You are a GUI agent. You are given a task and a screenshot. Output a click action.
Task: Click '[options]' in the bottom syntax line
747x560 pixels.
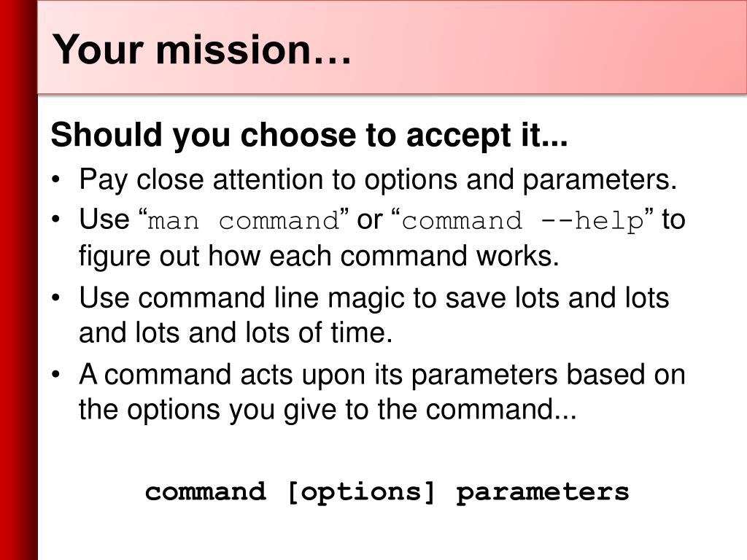click(362, 492)
